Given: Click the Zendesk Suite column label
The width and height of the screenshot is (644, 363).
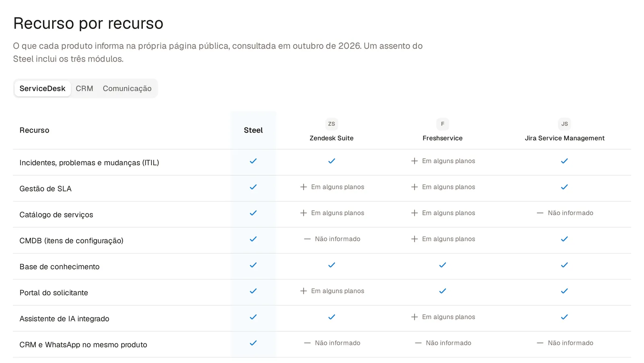Looking at the screenshot, I should click(x=332, y=138).
